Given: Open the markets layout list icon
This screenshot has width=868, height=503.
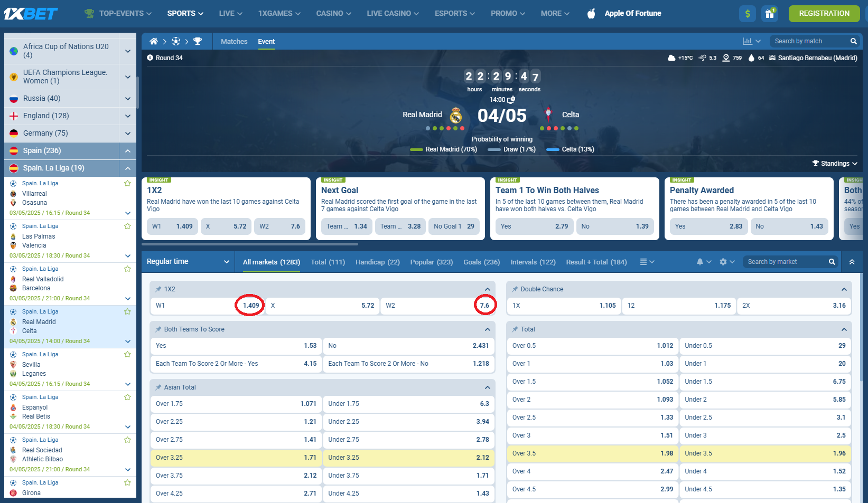Looking at the screenshot, I should (643, 262).
